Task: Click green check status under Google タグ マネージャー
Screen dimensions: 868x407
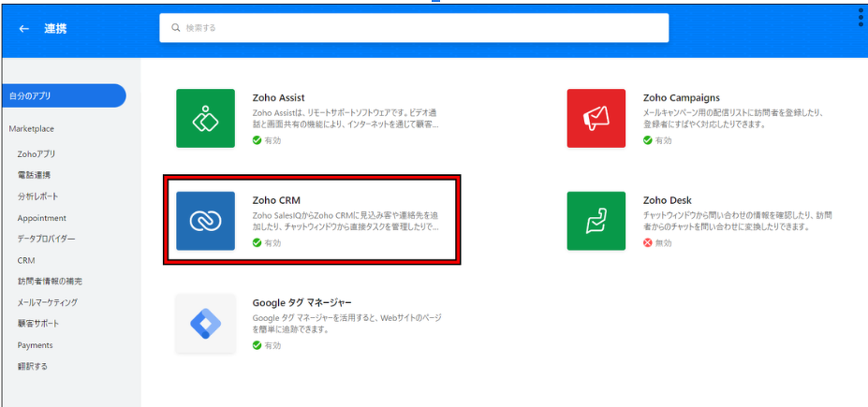Action: click(x=257, y=345)
